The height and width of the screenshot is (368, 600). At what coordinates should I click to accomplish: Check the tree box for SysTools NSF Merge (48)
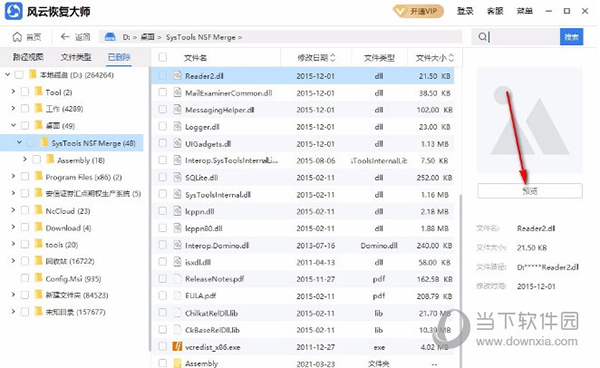coord(31,143)
